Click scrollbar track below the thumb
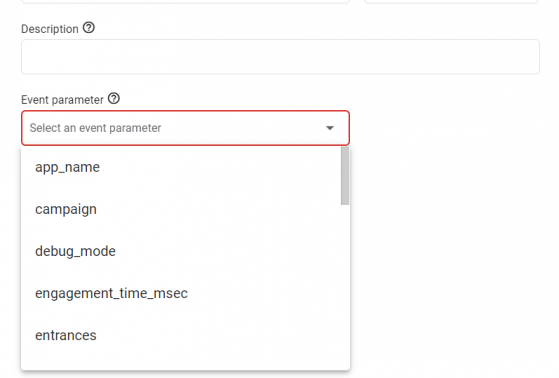 click(345, 287)
